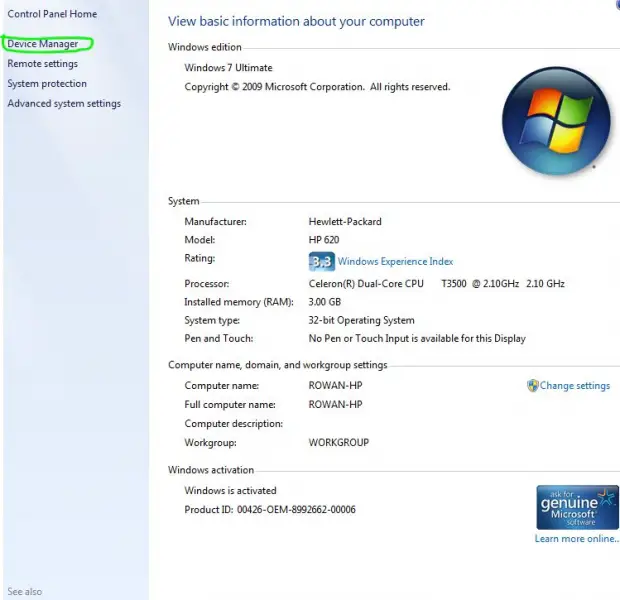This screenshot has width=620, height=600.
Task: Click the 3.3 rating score badge
Action: click(x=321, y=261)
